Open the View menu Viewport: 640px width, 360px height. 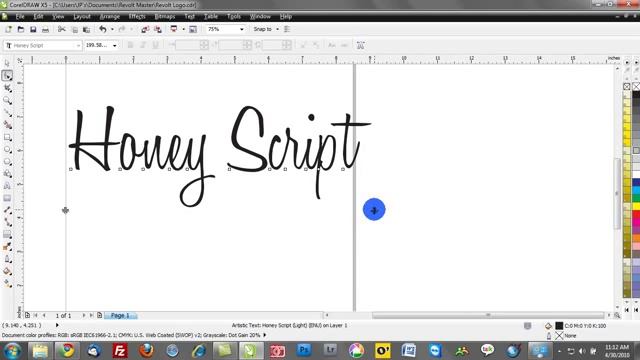point(58,17)
